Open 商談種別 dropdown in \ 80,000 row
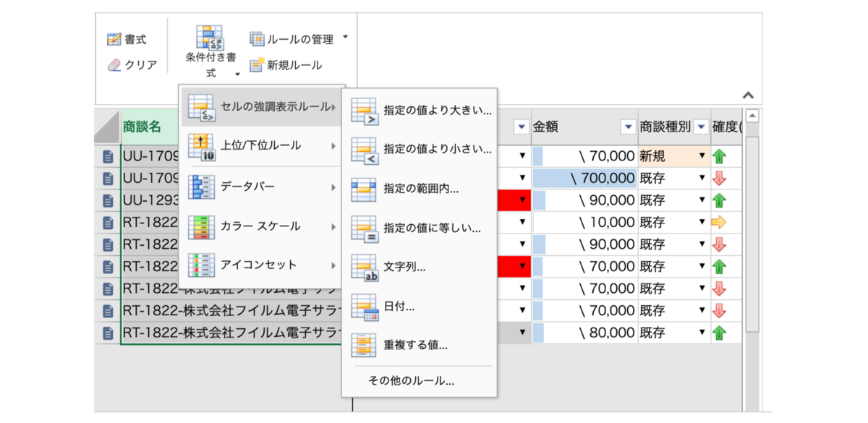868x423 pixels. pyautogui.click(x=702, y=333)
